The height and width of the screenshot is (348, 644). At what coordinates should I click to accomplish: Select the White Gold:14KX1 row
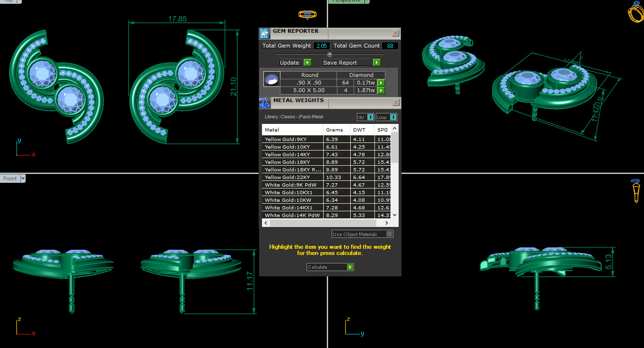click(x=327, y=207)
